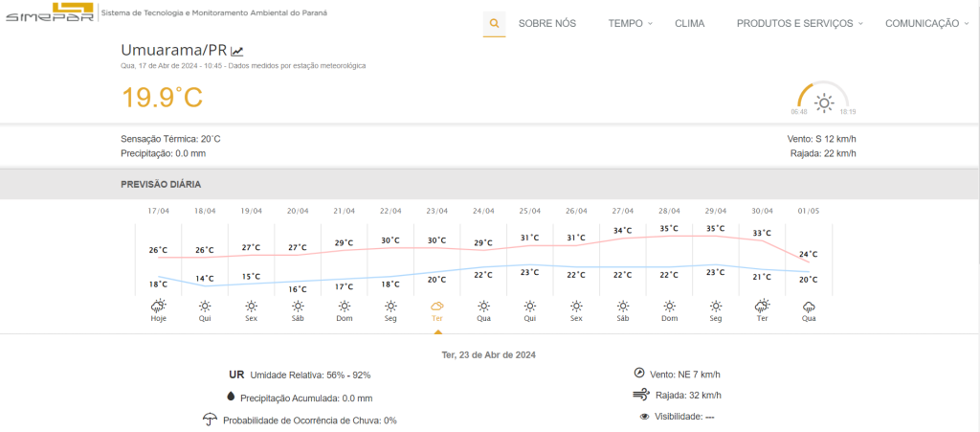The height and width of the screenshot is (432, 980).
Task: Select the sunny icon for 25/04
Action: 530,306
